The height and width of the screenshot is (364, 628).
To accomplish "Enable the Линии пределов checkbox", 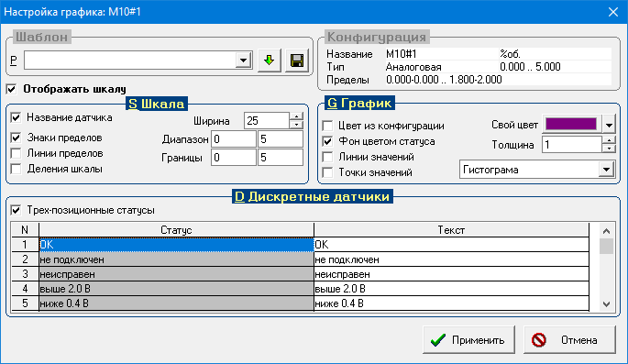I will point(16,153).
